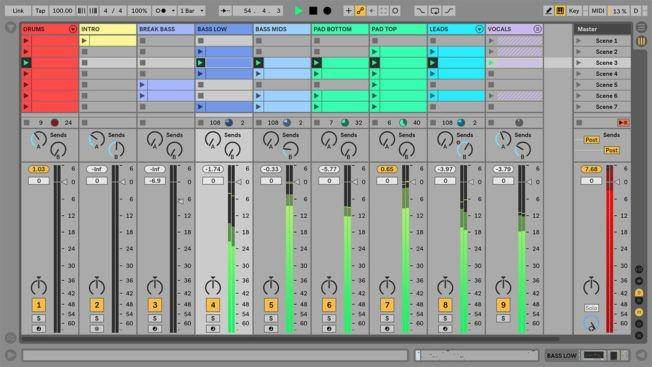Toggle the highlighted Automation Arm icon

[360, 11]
